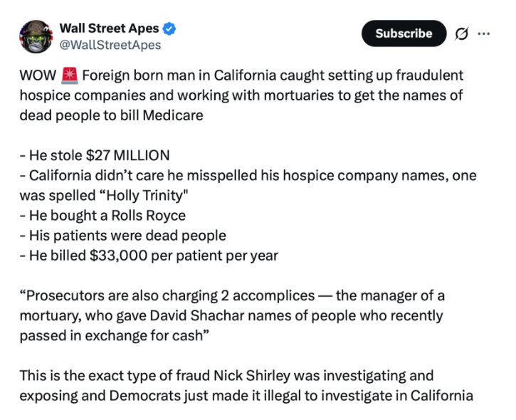The width and height of the screenshot is (516, 420).
Task: Subscribe to Wall Street Apes
Action: (x=404, y=33)
